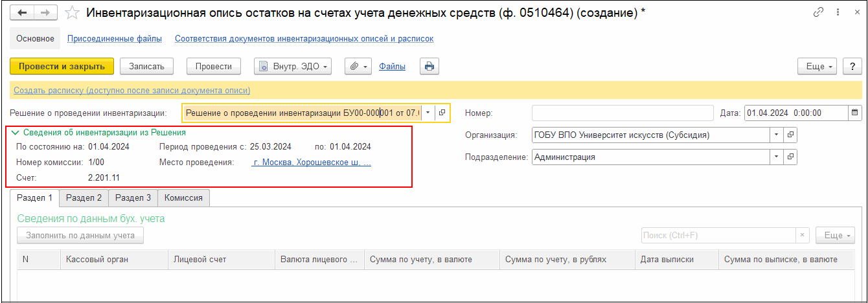Open the calendar picker for Дата field

click(855, 113)
